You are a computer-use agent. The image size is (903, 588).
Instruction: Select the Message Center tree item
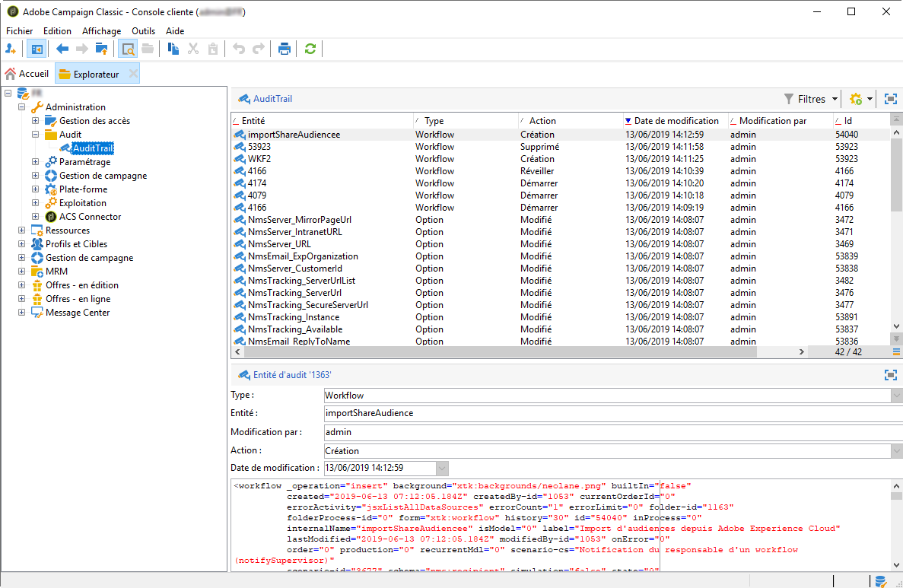pos(78,313)
